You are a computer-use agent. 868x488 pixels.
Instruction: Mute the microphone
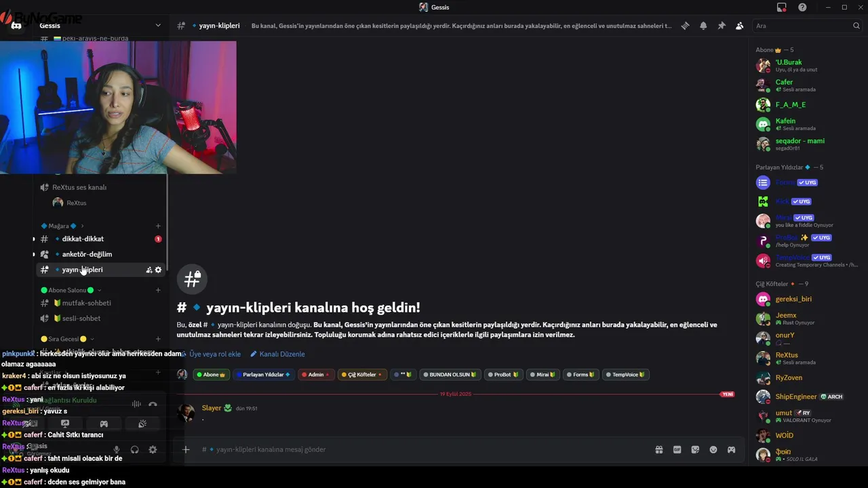(117, 449)
